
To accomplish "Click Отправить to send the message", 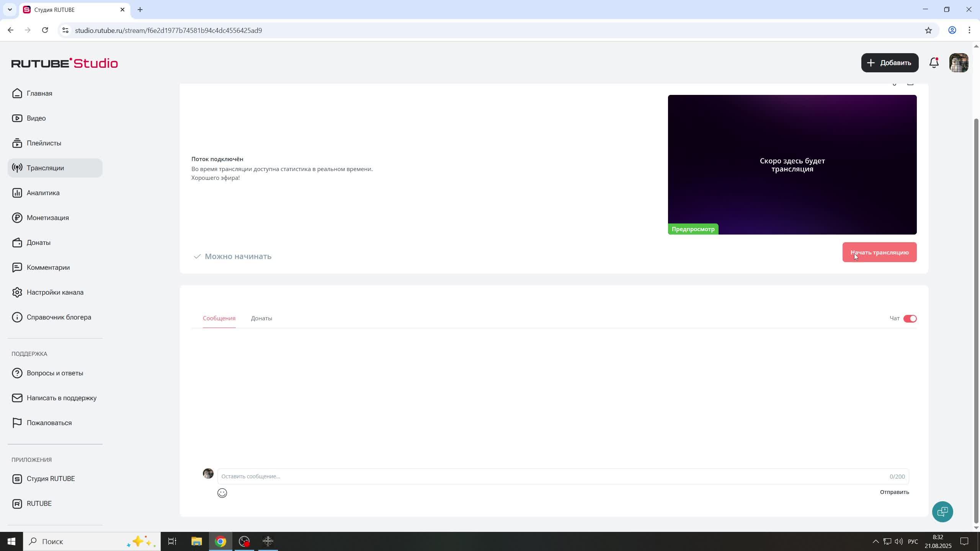I will point(894,492).
